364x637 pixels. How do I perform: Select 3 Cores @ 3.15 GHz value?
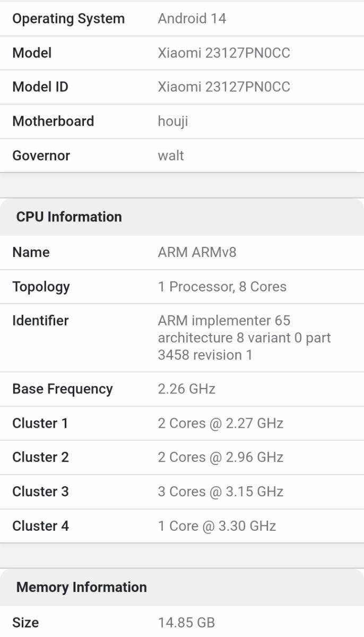(x=221, y=492)
